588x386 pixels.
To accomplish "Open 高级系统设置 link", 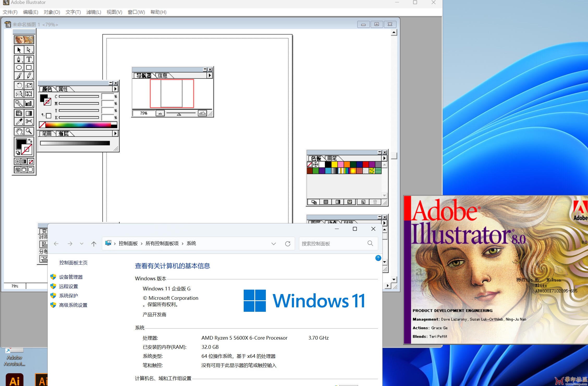I will [73, 305].
